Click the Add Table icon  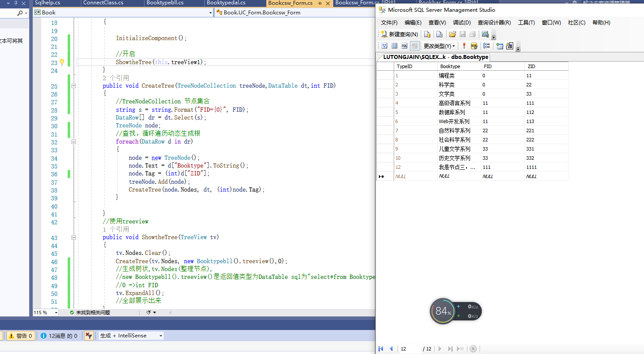click(500, 46)
